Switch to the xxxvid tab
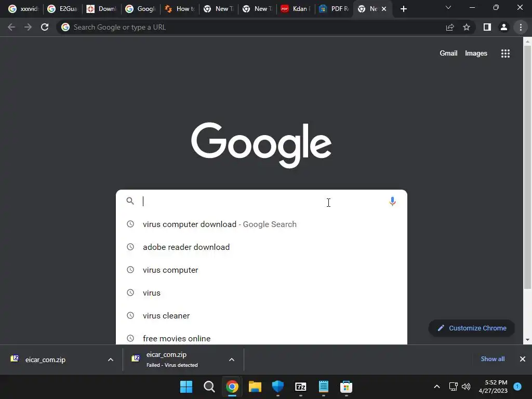This screenshot has height=399, width=532. click(x=23, y=9)
